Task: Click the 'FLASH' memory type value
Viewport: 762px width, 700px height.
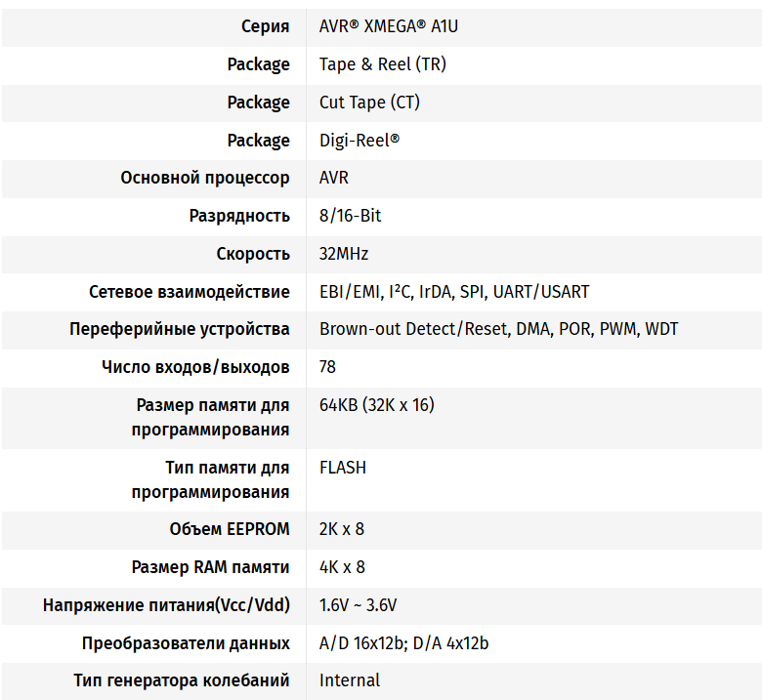Action: pos(343,468)
